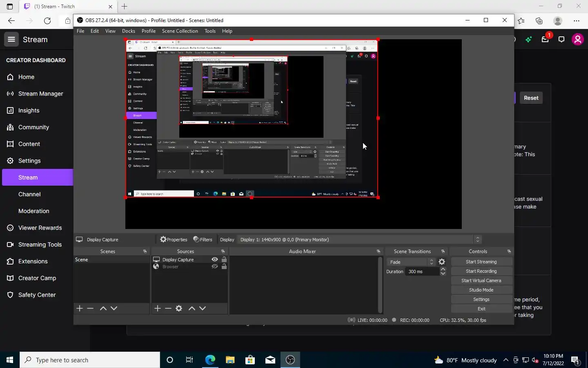Remove selected source with minus icon
Viewport: 588px width, 368px height.
tap(168, 308)
